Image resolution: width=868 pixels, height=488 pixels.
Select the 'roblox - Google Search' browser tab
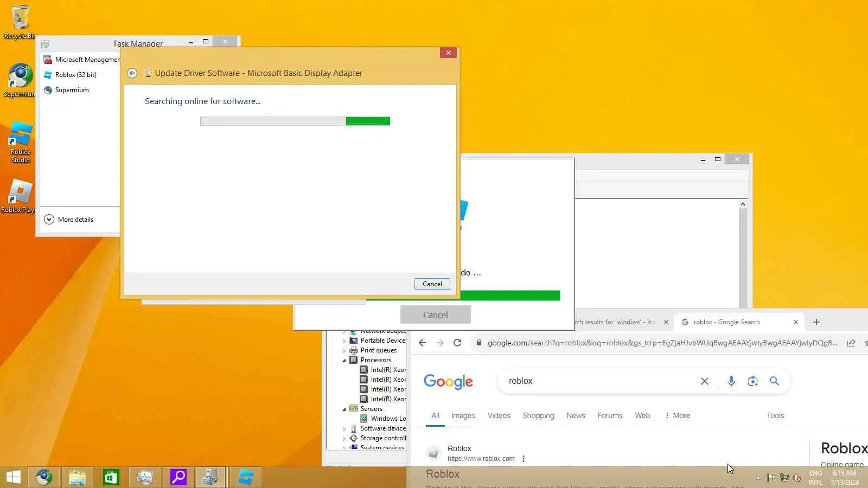(x=739, y=322)
